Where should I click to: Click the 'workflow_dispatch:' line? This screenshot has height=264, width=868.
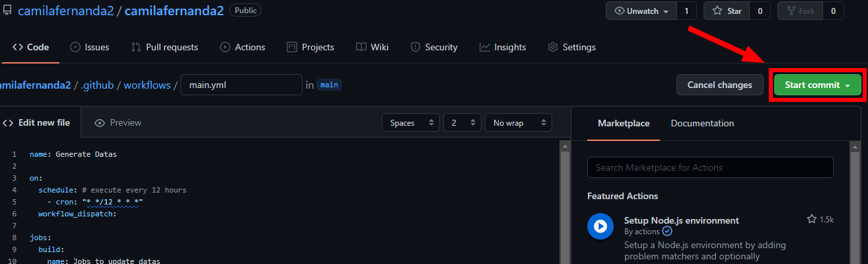[77, 214]
